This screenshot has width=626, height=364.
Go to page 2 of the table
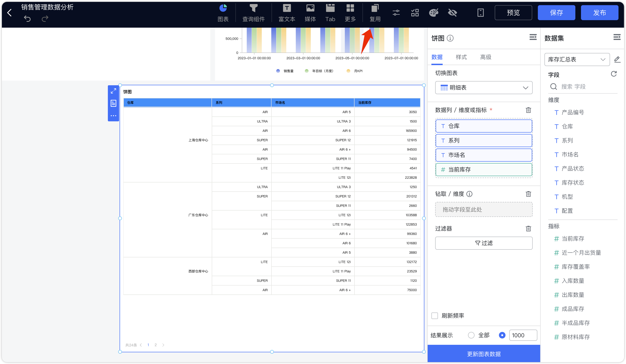(155, 345)
